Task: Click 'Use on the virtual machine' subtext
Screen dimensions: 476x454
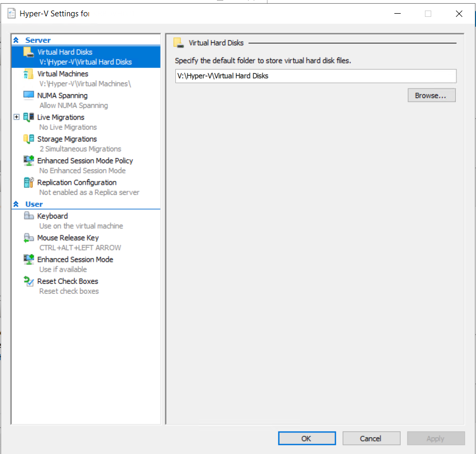Action: [x=81, y=226]
